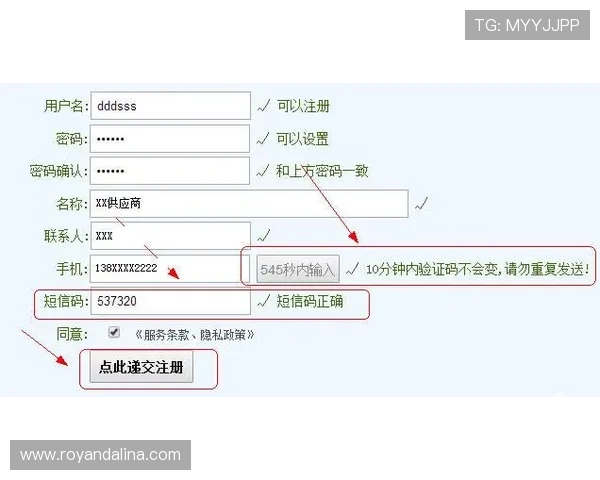Click the checkmark icon beside 名称 field
The image size is (600, 480).
[x=421, y=204]
